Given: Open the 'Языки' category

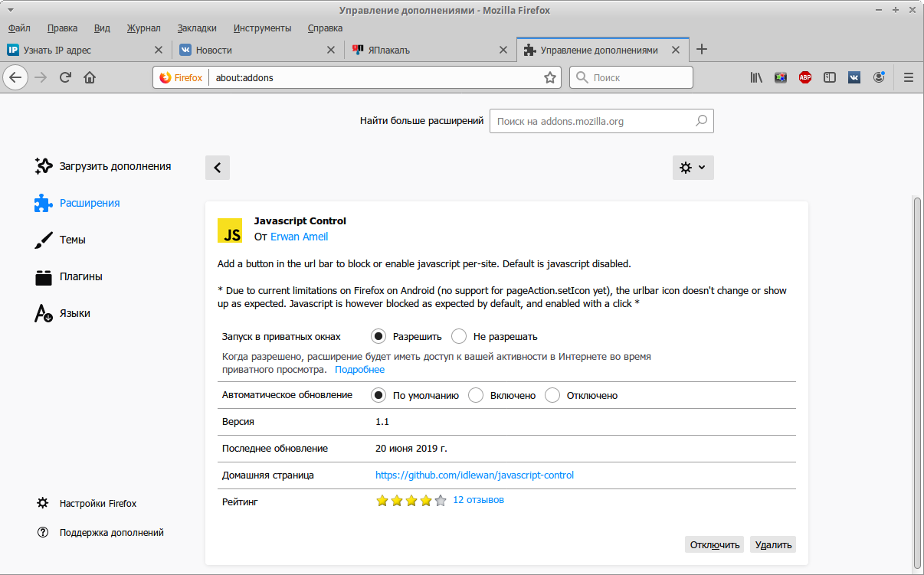Looking at the screenshot, I should click(63, 313).
